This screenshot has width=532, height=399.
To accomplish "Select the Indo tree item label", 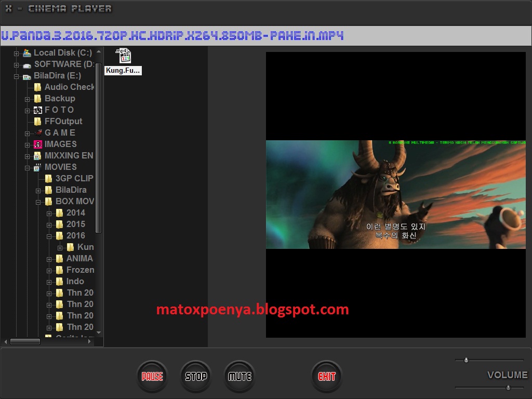I will pos(75,282).
